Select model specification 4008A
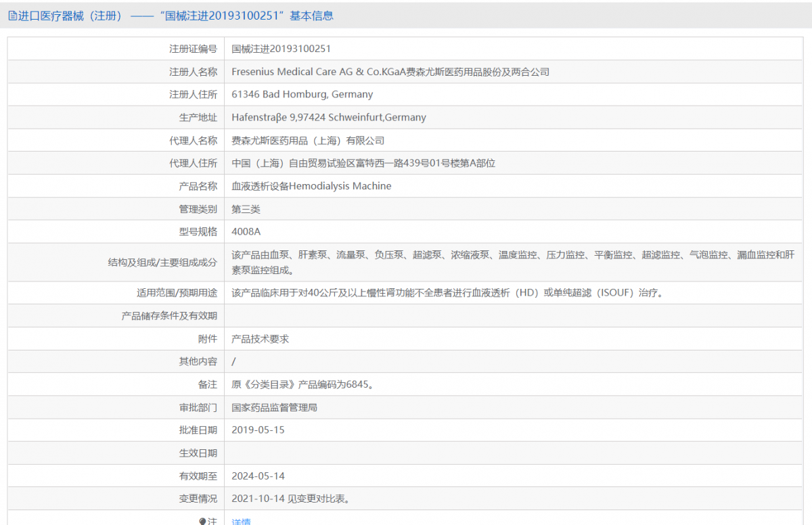The height and width of the screenshot is (525, 812). point(246,231)
